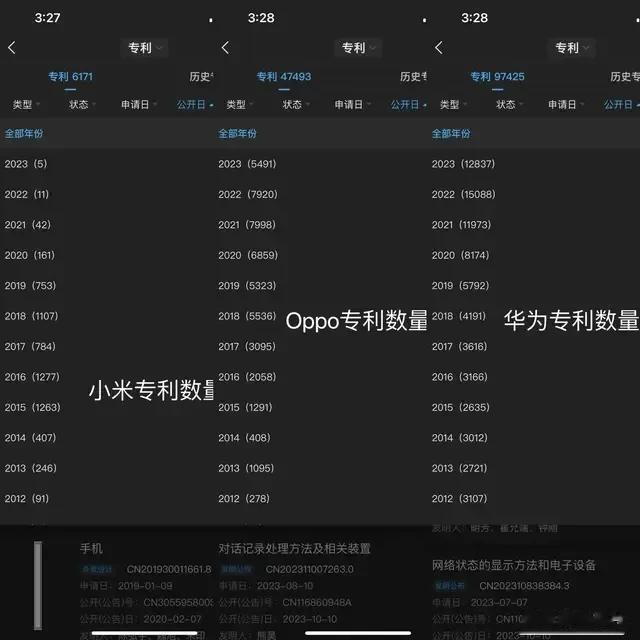Collapse 公开日 filter under 专利 47493
The height and width of the screenshot is (640, 640).
point(409,104)
